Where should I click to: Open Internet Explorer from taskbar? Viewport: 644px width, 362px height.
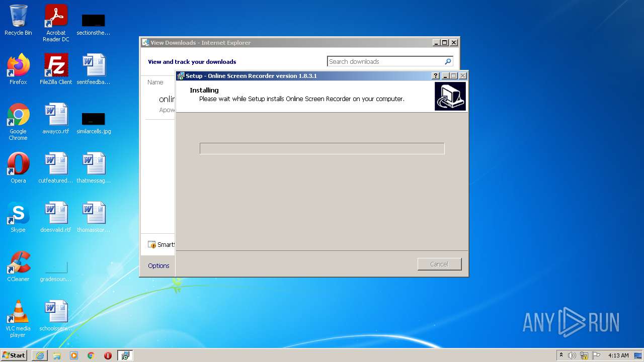coord(40,355)
